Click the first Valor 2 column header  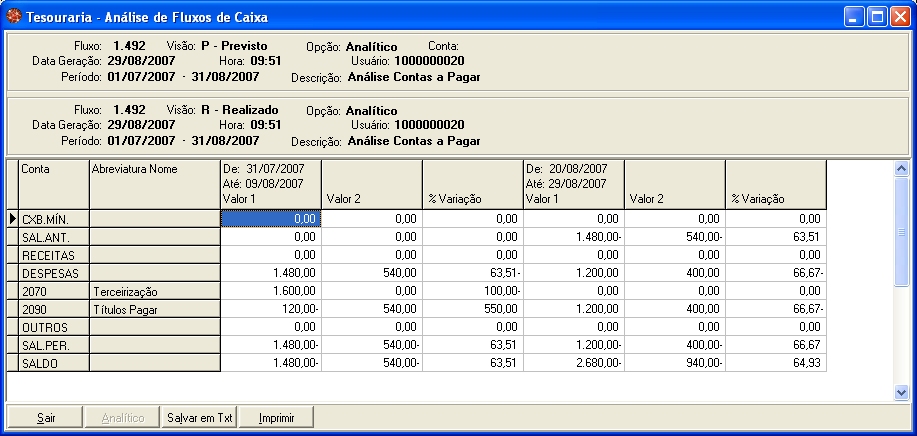point(372,185)
